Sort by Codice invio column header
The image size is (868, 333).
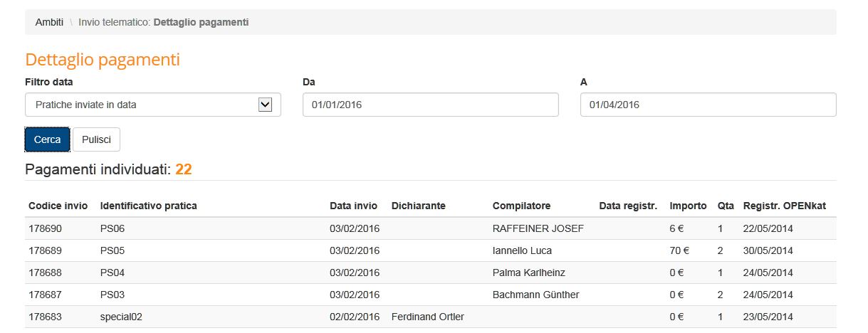click(x=58, y=206)
